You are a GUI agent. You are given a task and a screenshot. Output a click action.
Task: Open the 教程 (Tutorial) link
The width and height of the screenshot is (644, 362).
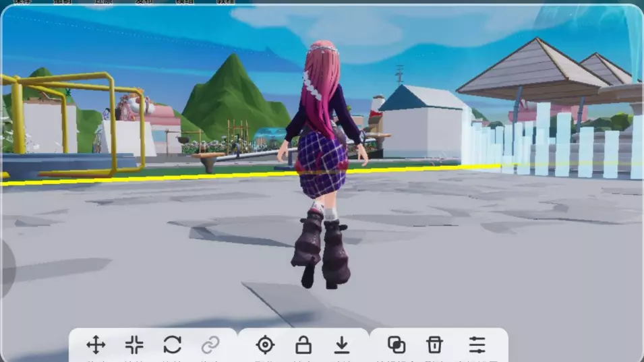pyautogui.click(x=225, y=2)
